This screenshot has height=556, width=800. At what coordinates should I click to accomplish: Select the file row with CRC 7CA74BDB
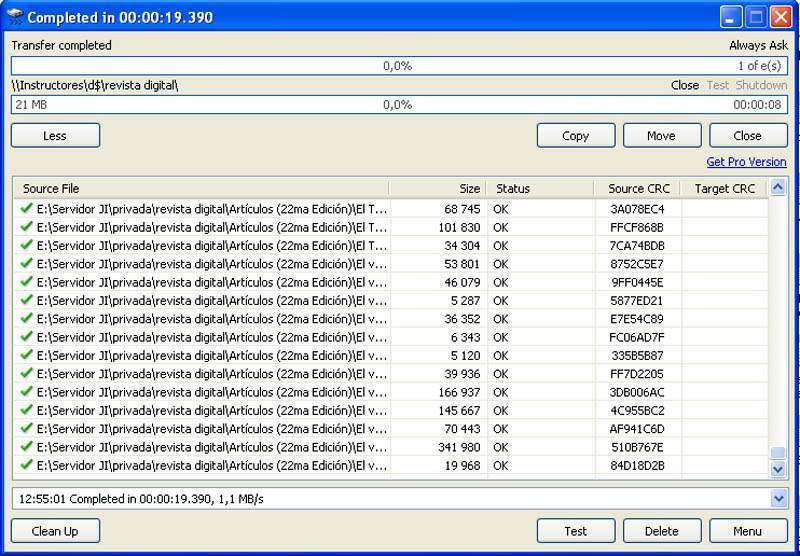(391, 245)
